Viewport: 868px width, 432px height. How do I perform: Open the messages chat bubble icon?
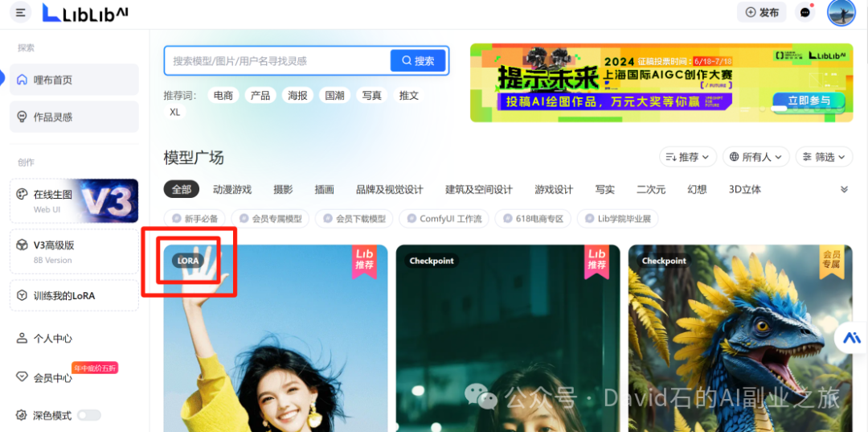click(x=805, y=12)
